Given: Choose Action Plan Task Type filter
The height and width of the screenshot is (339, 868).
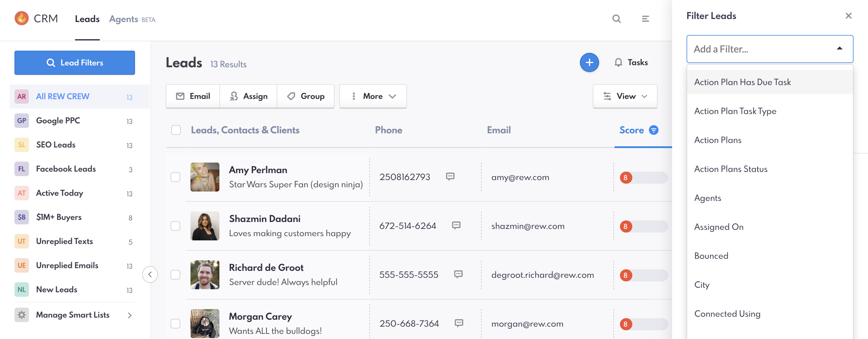Looking at the screenshot, I should (770, 111).
